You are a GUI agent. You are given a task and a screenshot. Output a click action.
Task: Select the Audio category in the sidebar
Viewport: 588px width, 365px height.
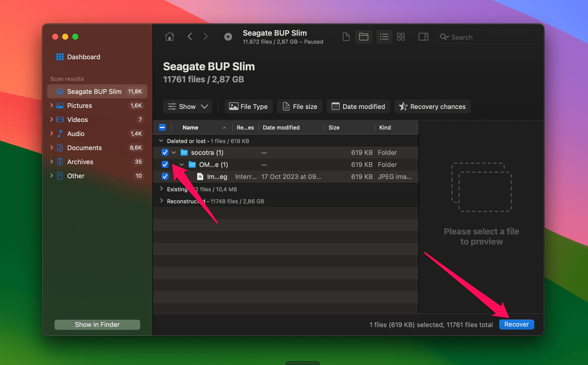(x=75, y=134)
